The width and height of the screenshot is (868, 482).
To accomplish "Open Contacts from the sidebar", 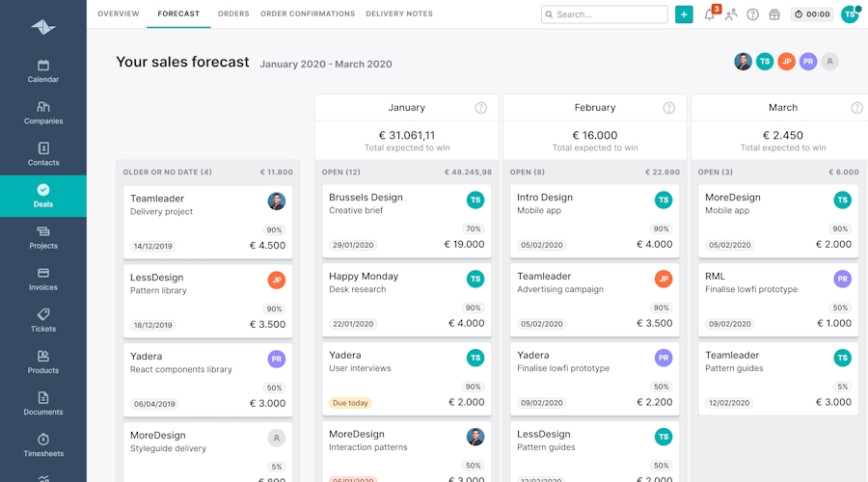I will coord(42,154).
